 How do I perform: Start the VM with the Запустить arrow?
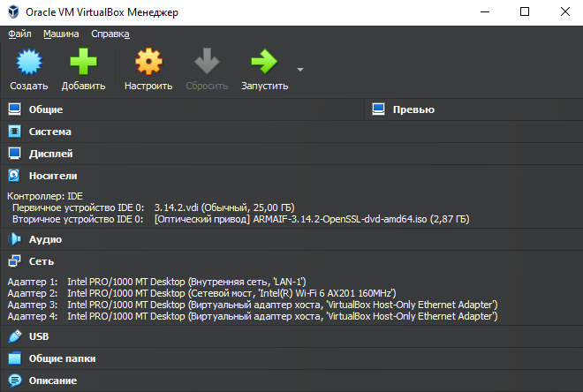click(264, 61)
